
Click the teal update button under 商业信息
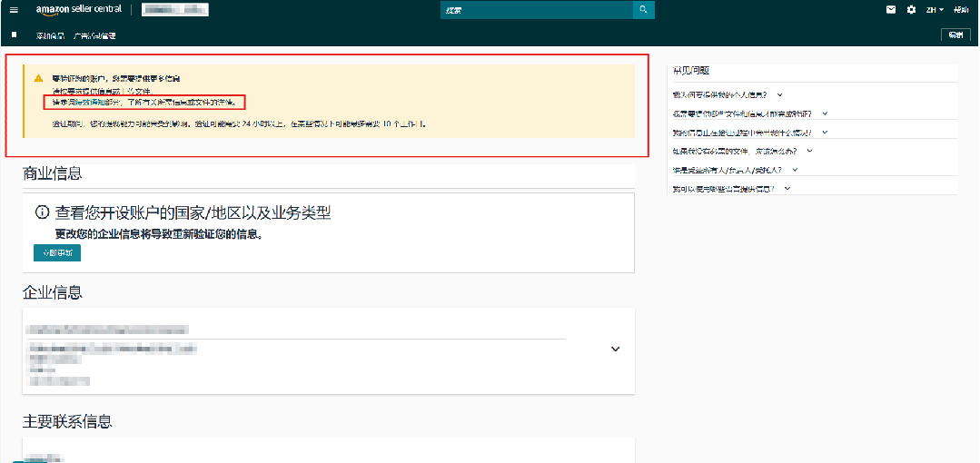pos(56,252)
